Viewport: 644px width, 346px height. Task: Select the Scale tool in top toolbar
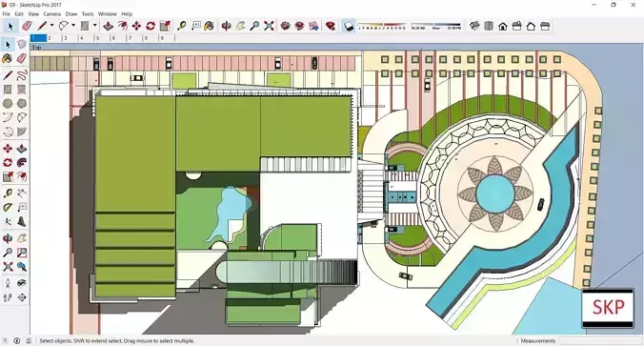tap(165, 26)
